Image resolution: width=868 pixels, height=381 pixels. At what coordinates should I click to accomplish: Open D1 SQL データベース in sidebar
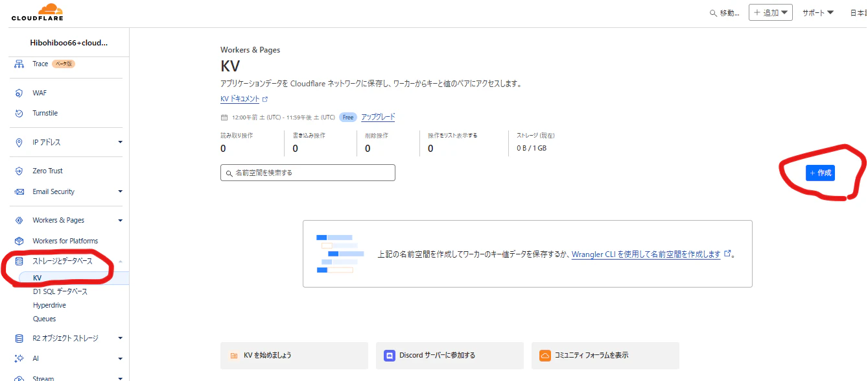coord(60,291)
